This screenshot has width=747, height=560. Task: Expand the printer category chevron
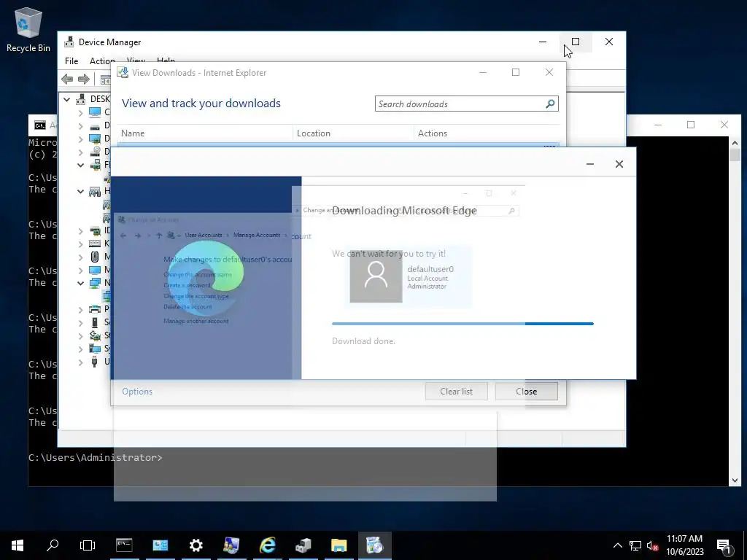[80, 309]
